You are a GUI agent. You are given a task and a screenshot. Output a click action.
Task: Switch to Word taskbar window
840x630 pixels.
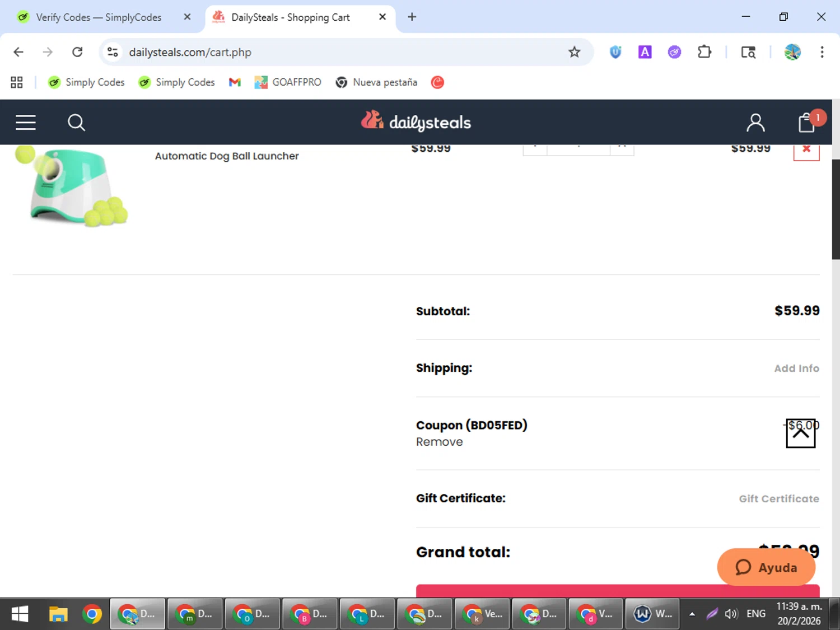pyautogui.click(x=652, y=614)
